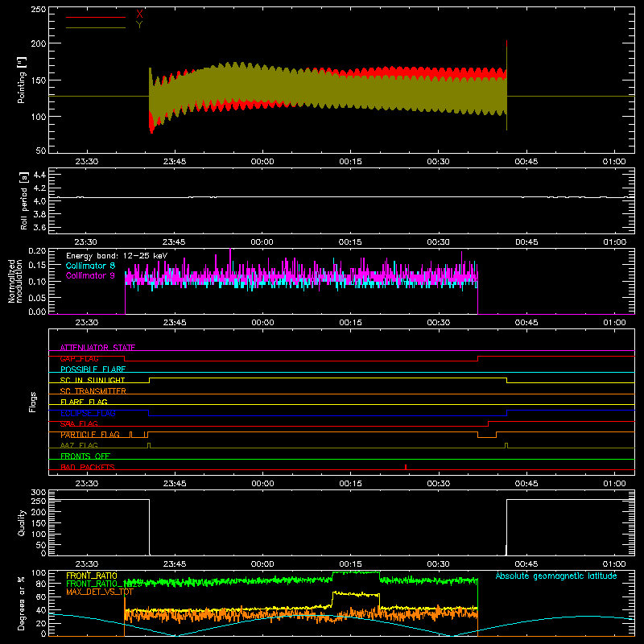This screenshot has height=644, width=644.
Task: Click the BAD_PACKETS flag label
Action: tap(88, 467)
